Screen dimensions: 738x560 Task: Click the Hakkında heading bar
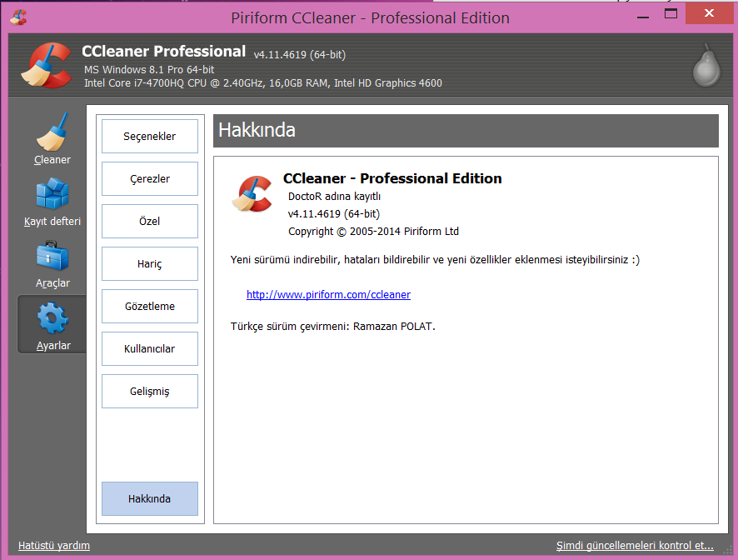click(x=466, y=131)
